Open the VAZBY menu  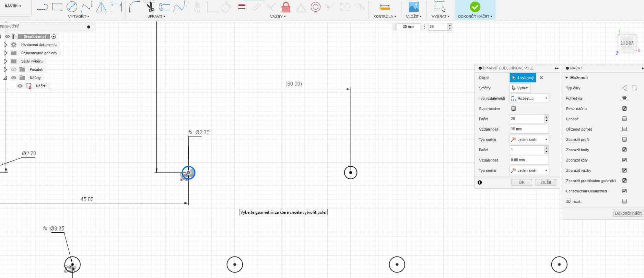278,16
